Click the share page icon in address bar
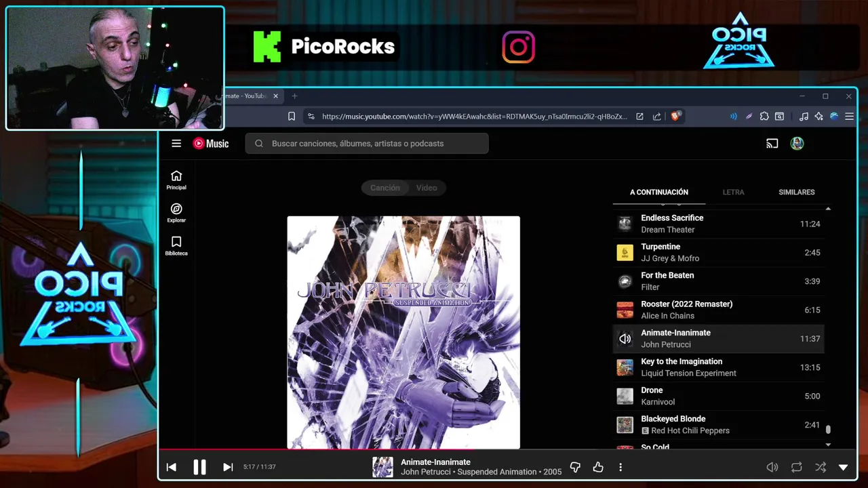The width and height of the screenshot is (868, 488). coord(656,117)
